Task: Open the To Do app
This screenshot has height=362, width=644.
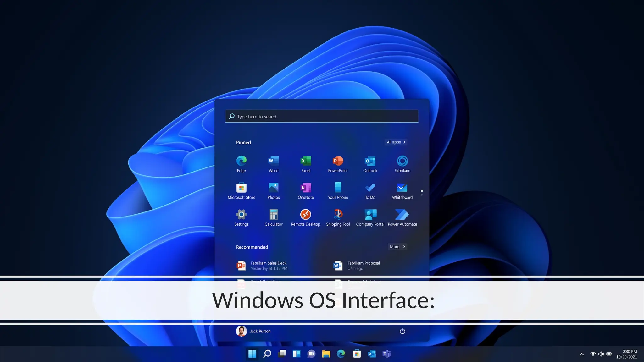Action: pyautogui.click(x=370, y=191)
